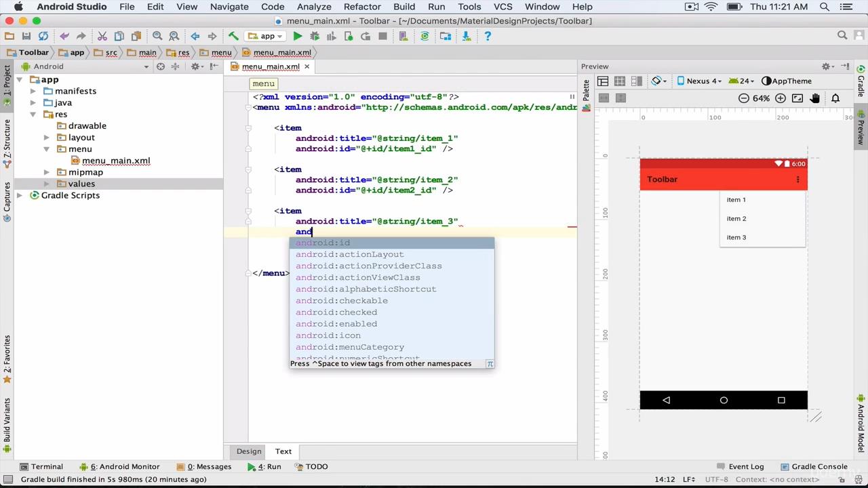Screen dimensions: 868x488
Task: Expand the mipmap folder
Action: (x=47, y=173)
